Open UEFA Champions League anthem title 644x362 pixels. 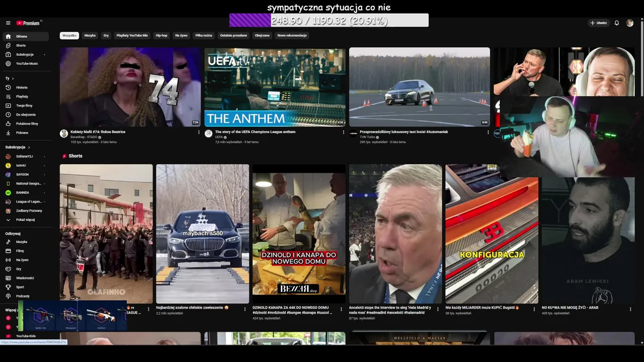pos(255,132)
